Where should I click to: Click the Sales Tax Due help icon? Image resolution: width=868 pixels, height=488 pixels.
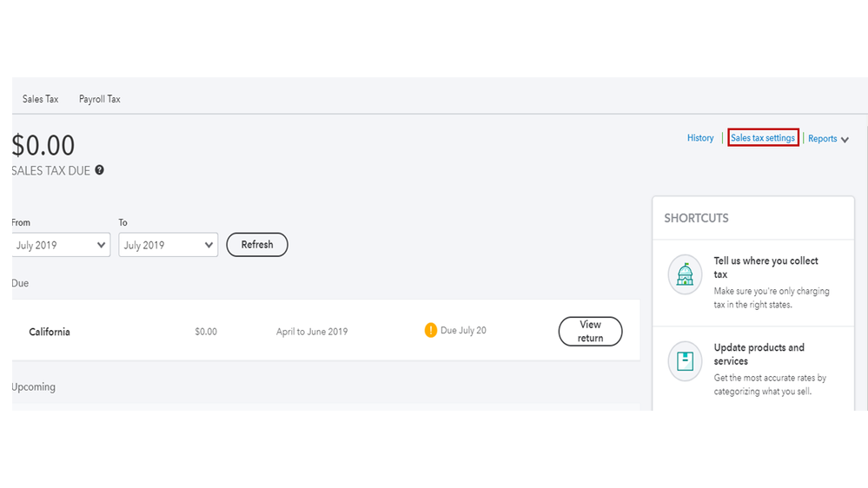pyautogui.click(x=100, y=170)
